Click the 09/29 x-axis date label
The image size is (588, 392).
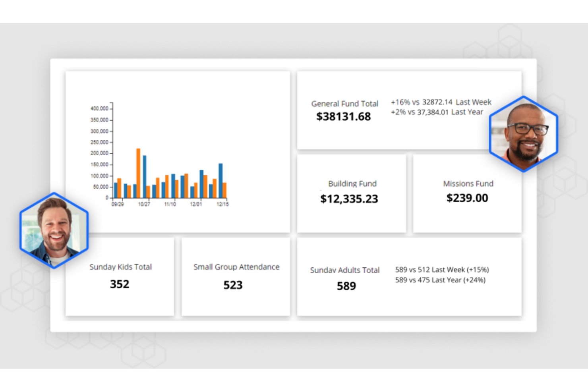point(118,204)
